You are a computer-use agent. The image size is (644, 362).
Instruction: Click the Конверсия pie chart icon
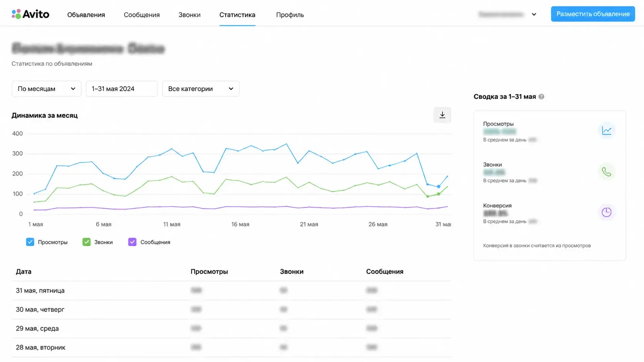tap(607, 212)
